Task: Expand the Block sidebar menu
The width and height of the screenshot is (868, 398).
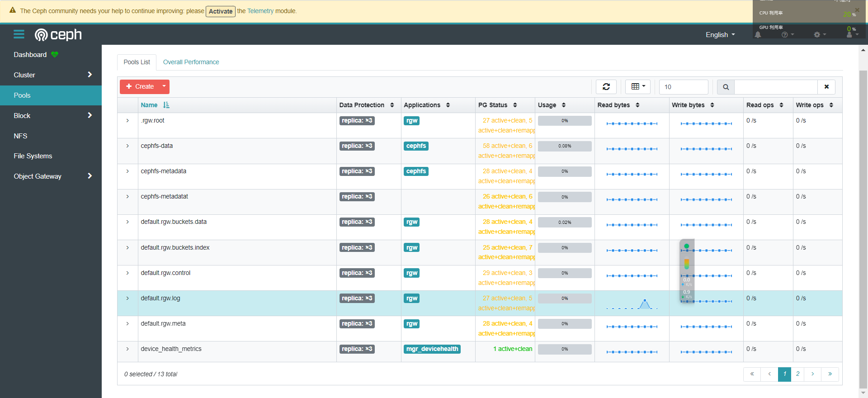Action: [x=51, y=115]
